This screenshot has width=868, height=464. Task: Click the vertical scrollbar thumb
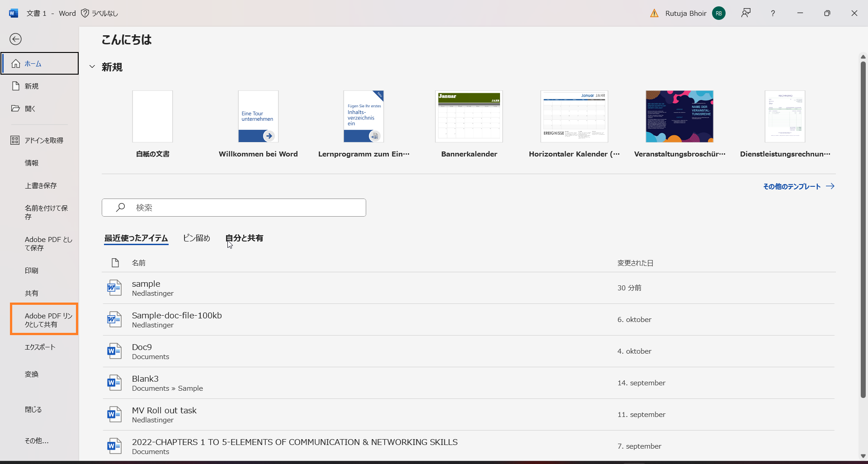863,230
